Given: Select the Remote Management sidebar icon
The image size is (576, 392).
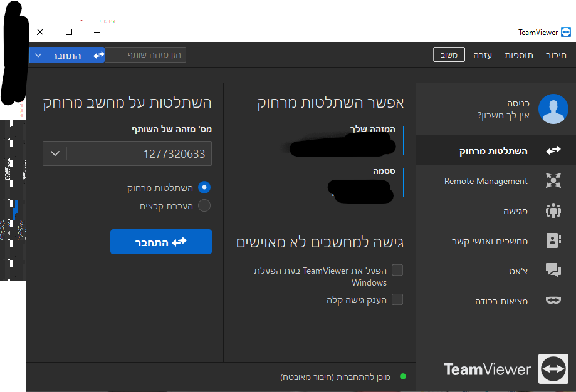Looking at the screenshot, I should coord(553,180).
